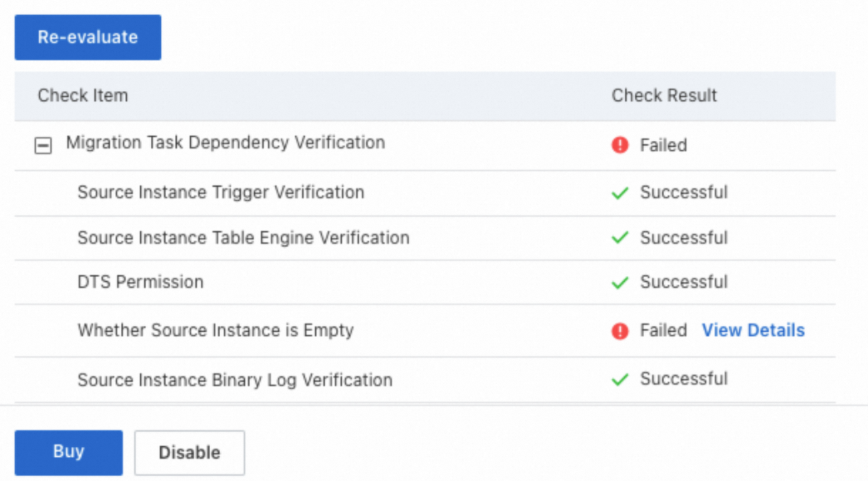
Task: Select Source Instance Table Engine Verification row
Action: (x=243, y=238)
